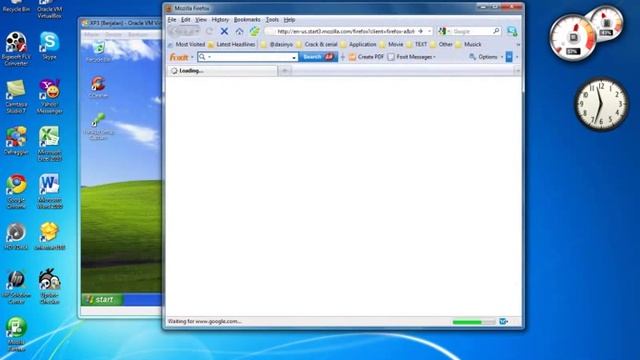The width and height of the screenshot is (640, 360).
Task: Open the Edit menu in Firefox
Action: tap(185, 20)
